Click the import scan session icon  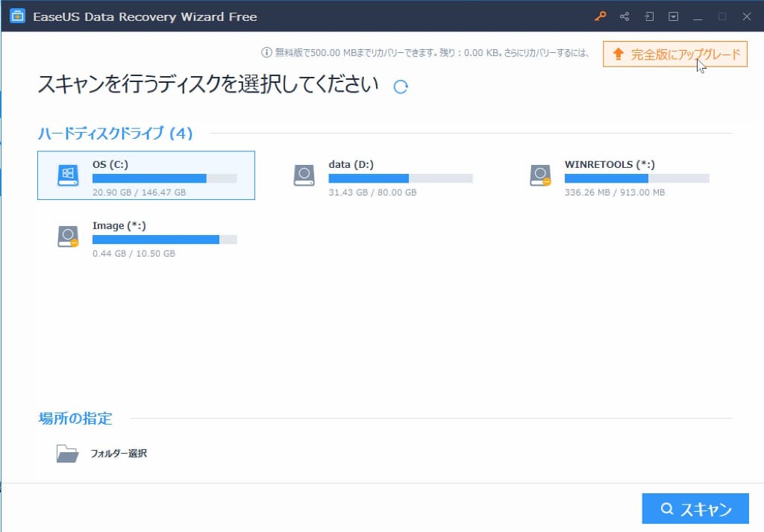pos(649,16)
